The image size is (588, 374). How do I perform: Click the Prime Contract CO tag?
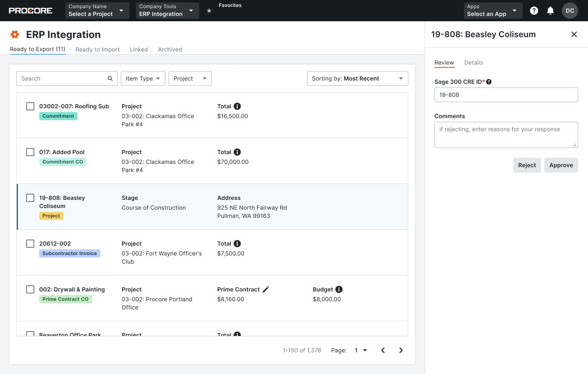click(x=65, y=299)
